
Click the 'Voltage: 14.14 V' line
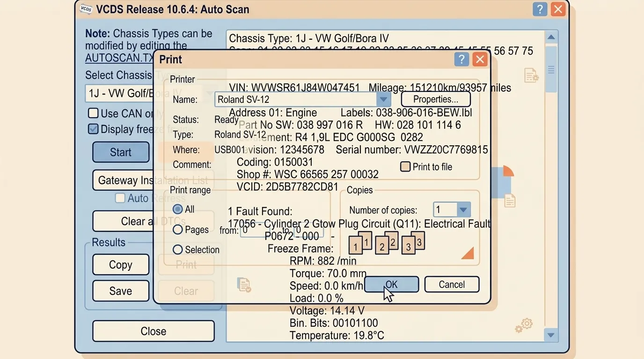coord(327,310)
